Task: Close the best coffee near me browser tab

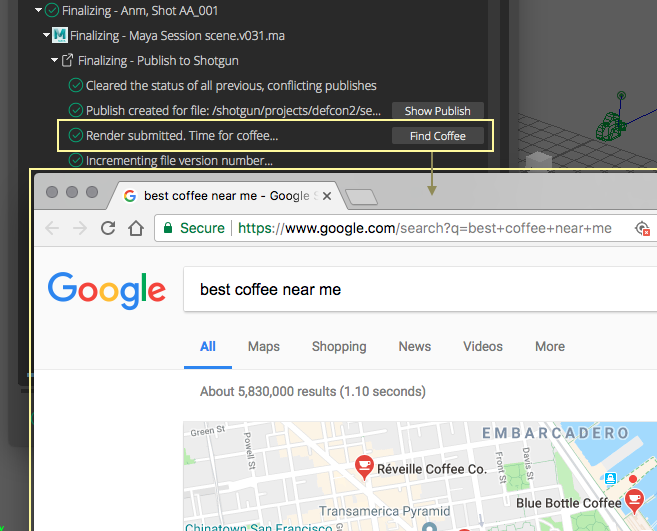Action: (x=327, y=196)
